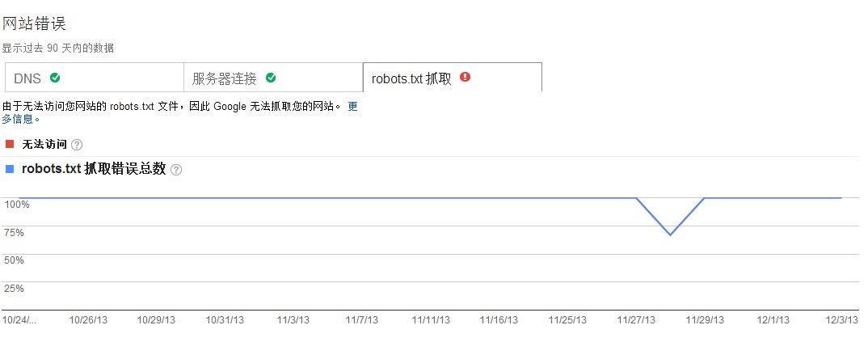Click the 11/29/13 date on the axis

point(703,320)
